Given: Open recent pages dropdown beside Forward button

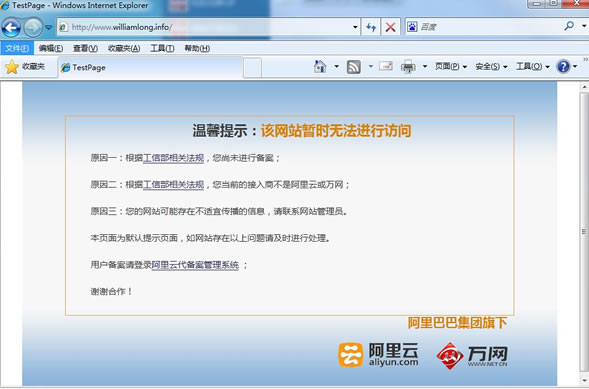Looking at the screenshot, I should 48,27.
